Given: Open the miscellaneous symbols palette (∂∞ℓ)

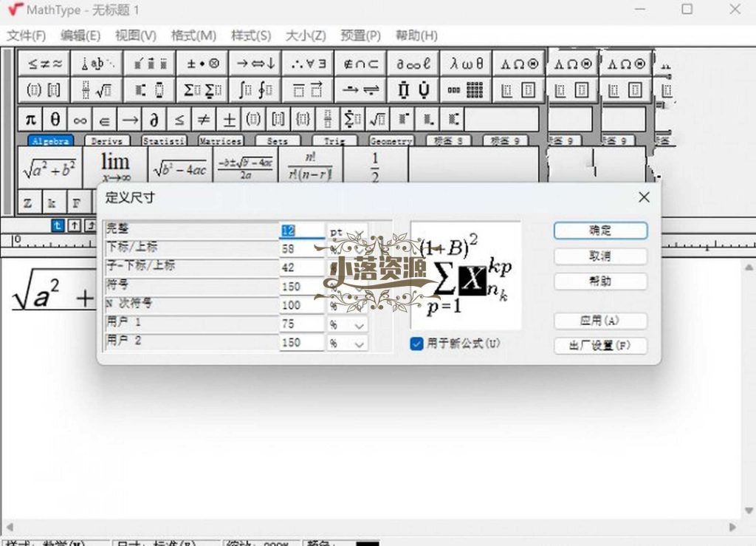Looking at the screenshot, I should coord(413,64).
